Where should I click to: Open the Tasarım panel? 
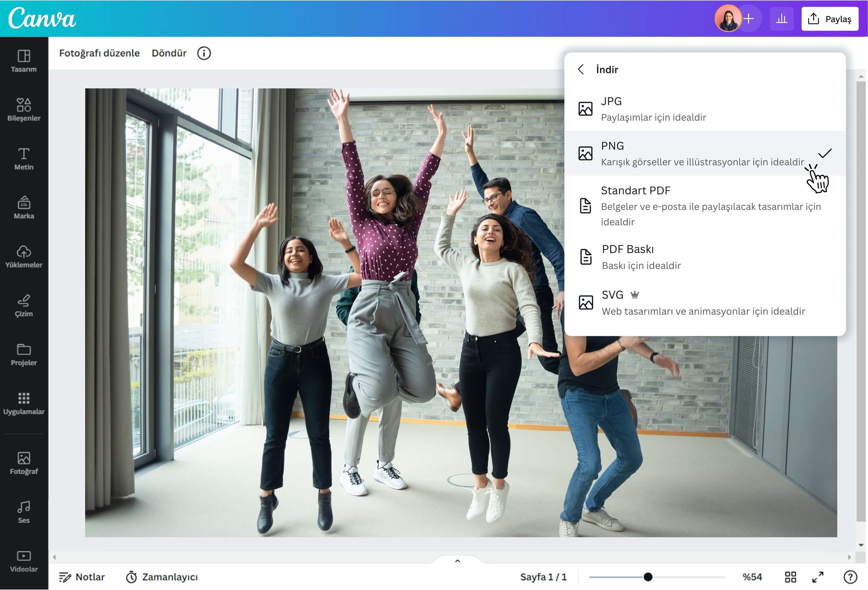24,61
